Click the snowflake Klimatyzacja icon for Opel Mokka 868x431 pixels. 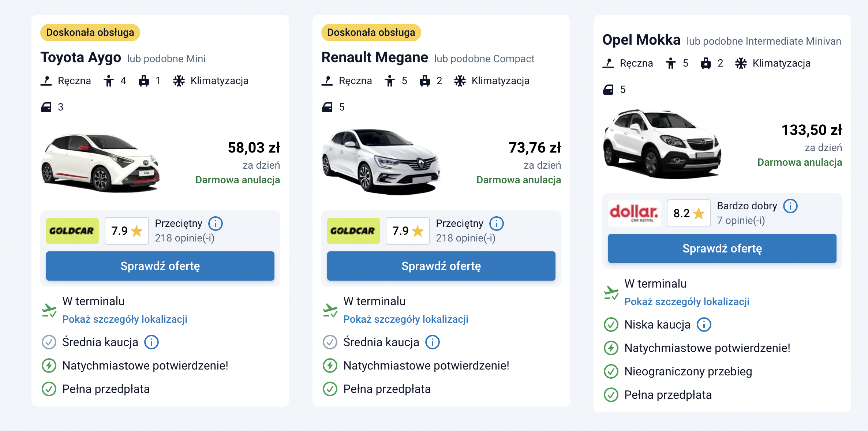741,63
